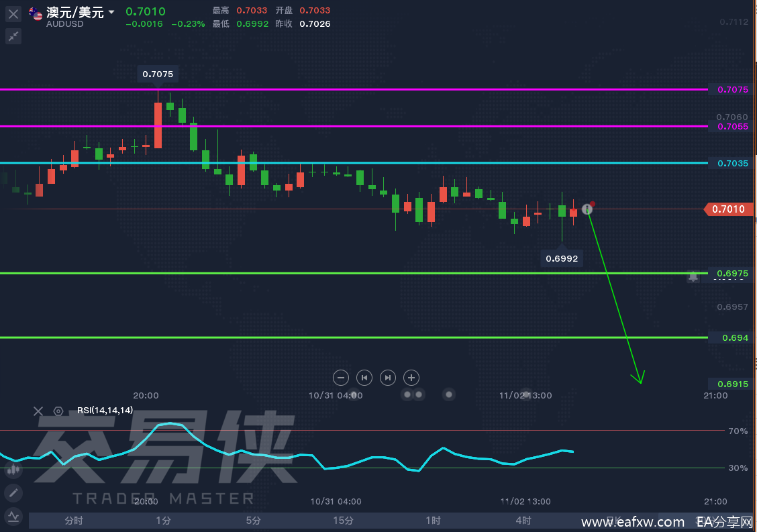Select the cyan 0.7035 line label
This screenshot has height=532, width=757.
point(732,163)
